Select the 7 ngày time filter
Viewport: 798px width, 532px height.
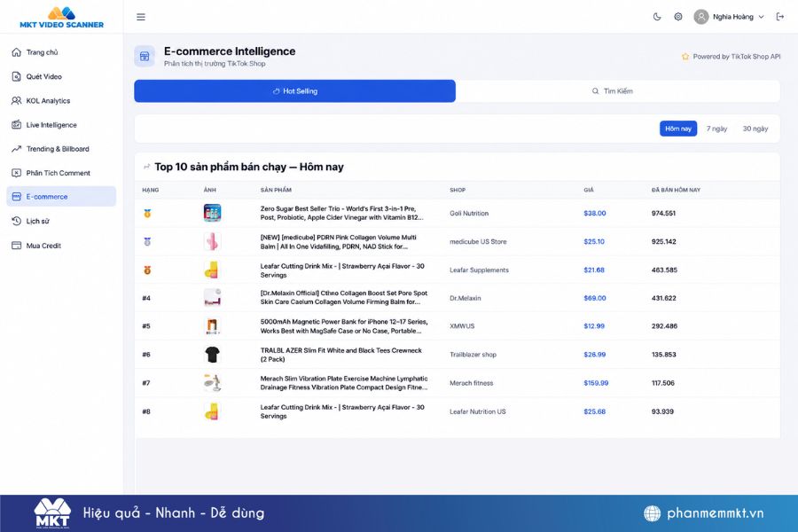click(716, 129)
